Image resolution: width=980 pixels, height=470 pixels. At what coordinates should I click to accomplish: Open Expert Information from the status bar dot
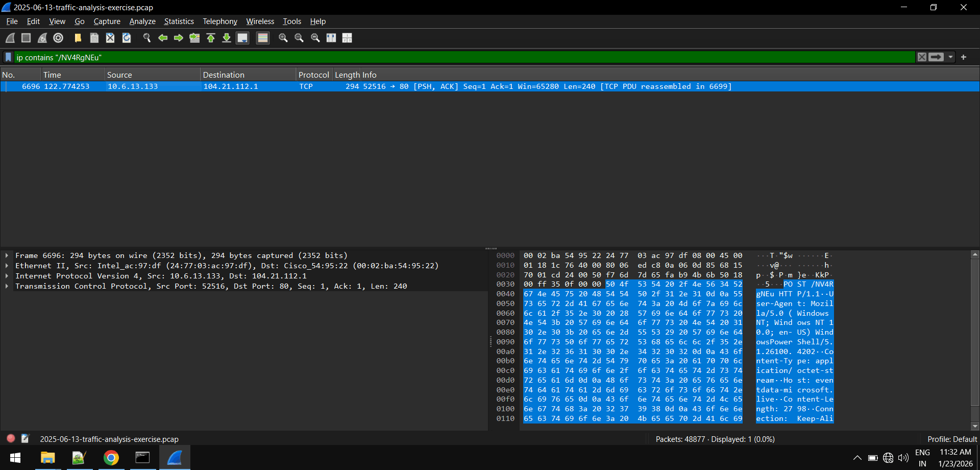pos(10,438)
